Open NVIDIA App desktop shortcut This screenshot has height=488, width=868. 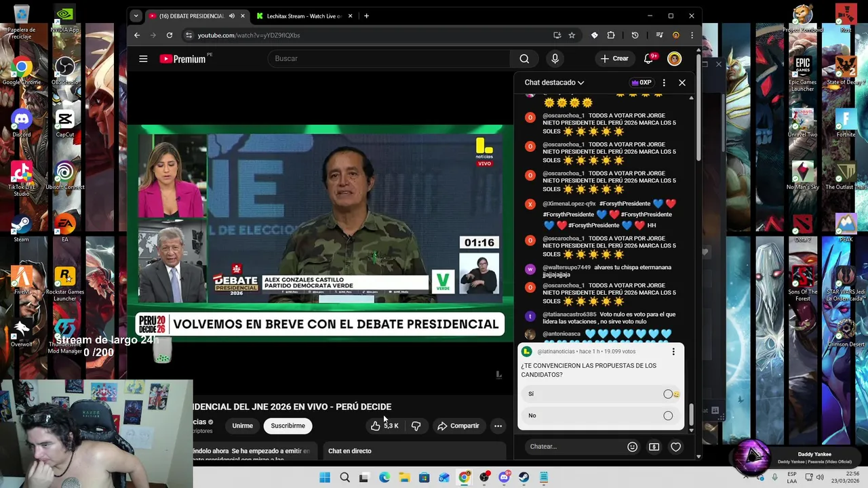coord(64,18)
